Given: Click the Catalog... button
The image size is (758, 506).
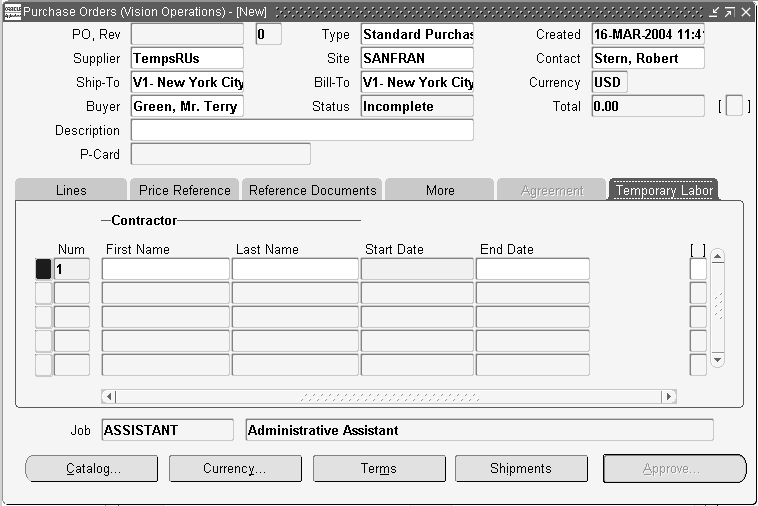Looking at the screenshot, I should 91,468.
